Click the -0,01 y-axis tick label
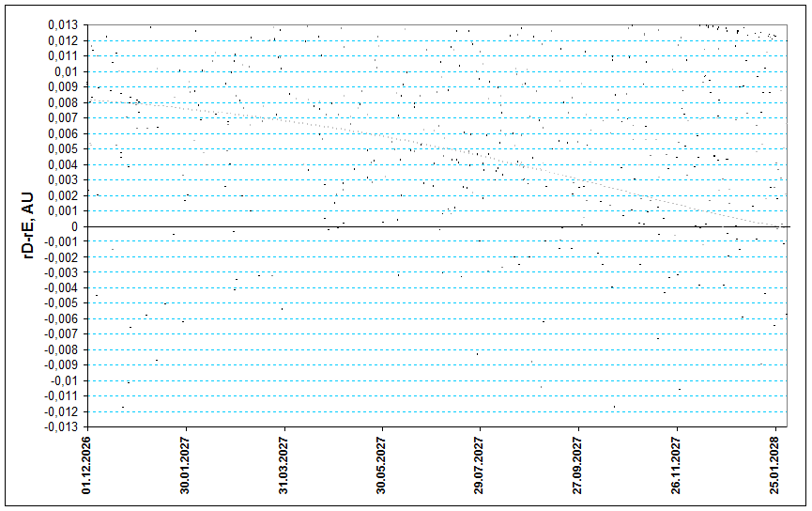812x511 pixels. [x=66, y=380]
